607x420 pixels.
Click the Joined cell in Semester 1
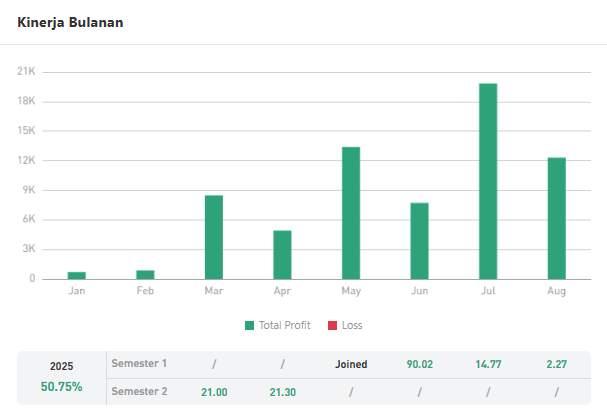tap(351, 364)
